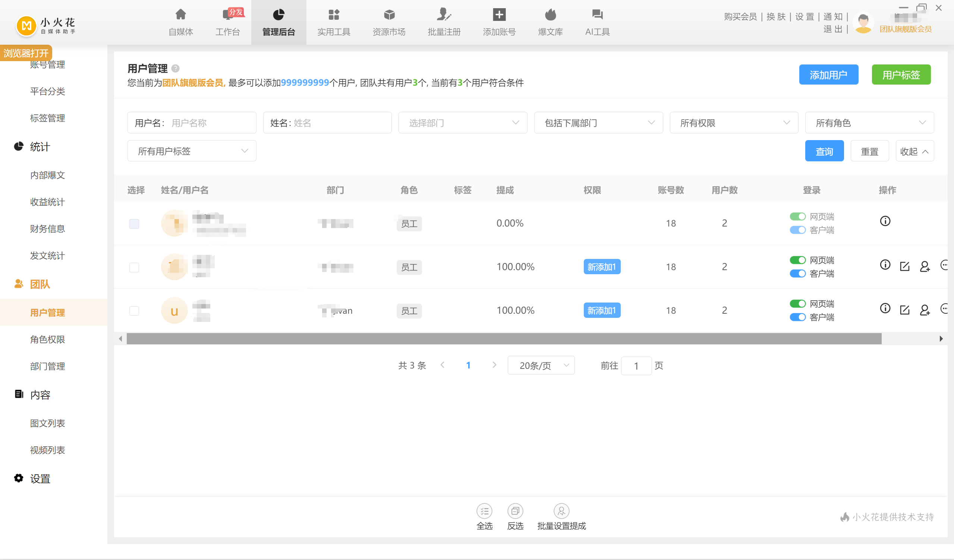This screenshot has height=560, width=954.
Task: Click the green 用户标签 button
Action: point(901,75)
